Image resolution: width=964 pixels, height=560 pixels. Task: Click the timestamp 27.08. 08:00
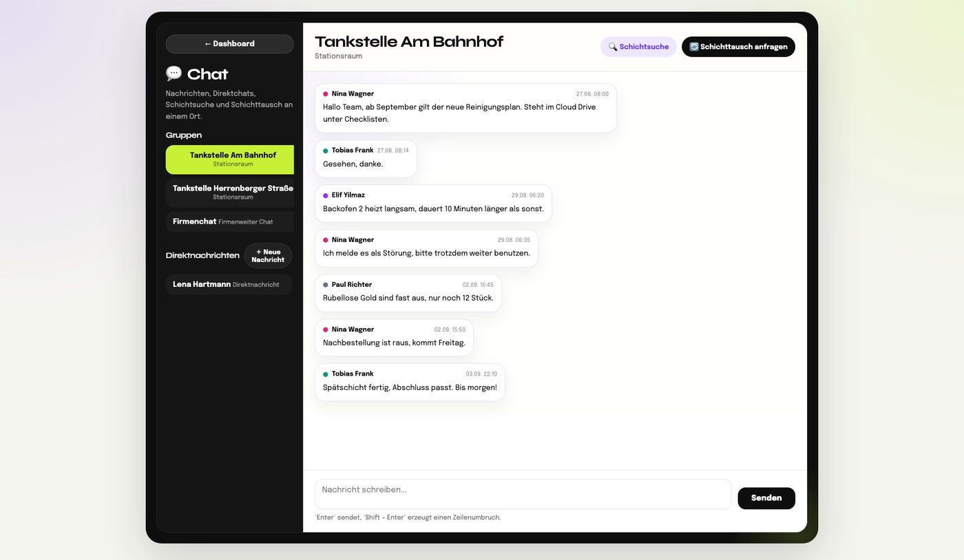point(592,94)
